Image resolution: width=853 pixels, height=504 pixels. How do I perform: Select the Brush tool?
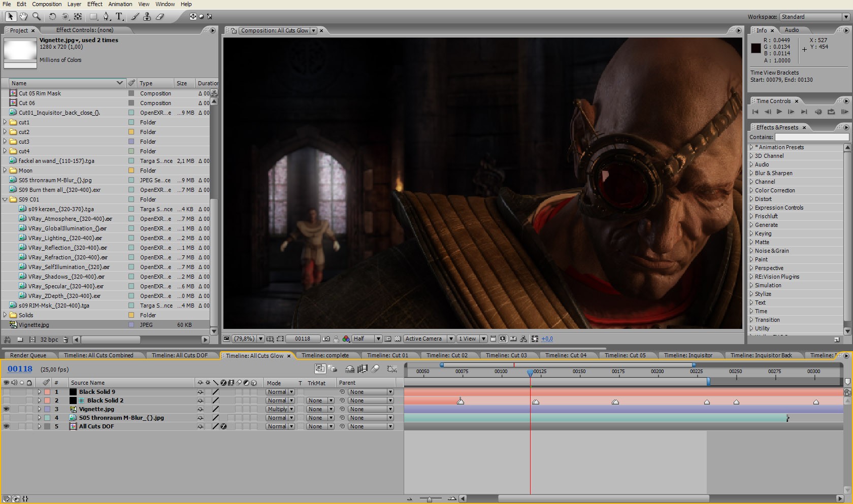click(x=135, y=16)
